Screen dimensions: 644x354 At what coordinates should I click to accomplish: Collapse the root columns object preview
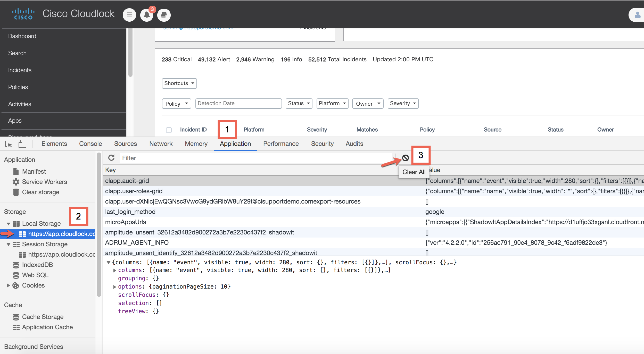click(109, 262)
